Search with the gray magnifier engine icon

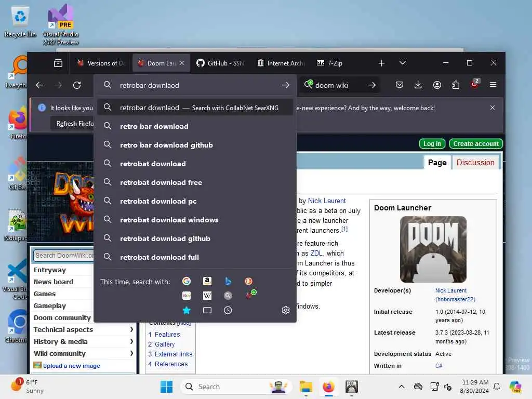[228, 296]
